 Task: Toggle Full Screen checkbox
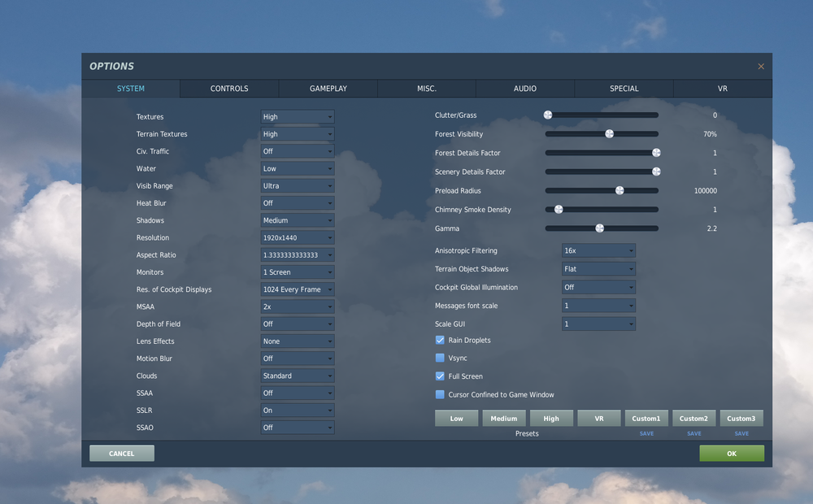[440, 376]
